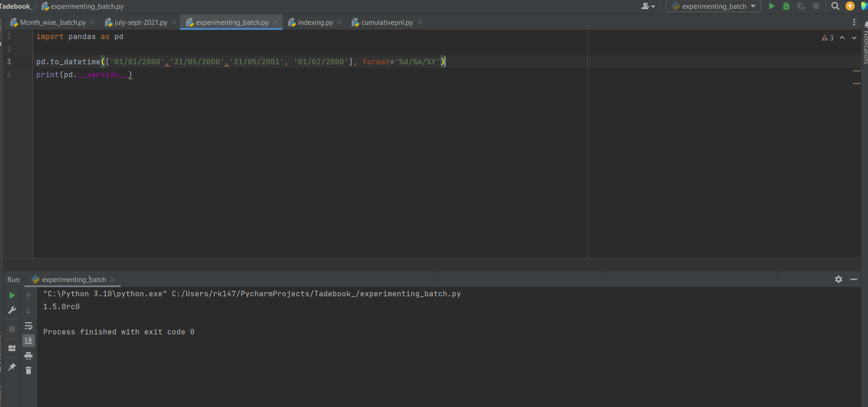This screenshot has height=407, width=868.
Task: Open the user account menu icon
Action: tap(648, 6)
